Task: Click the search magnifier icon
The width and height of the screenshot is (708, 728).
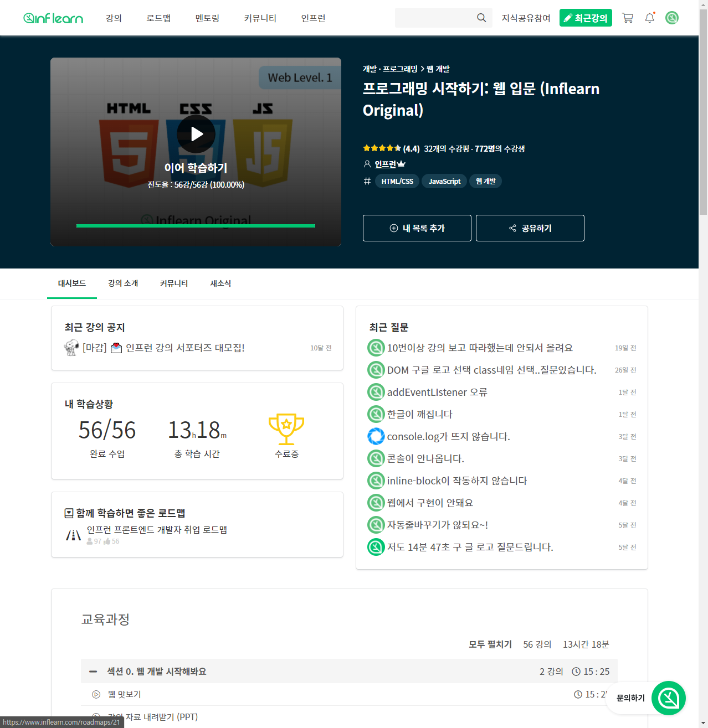Action: 481,18
